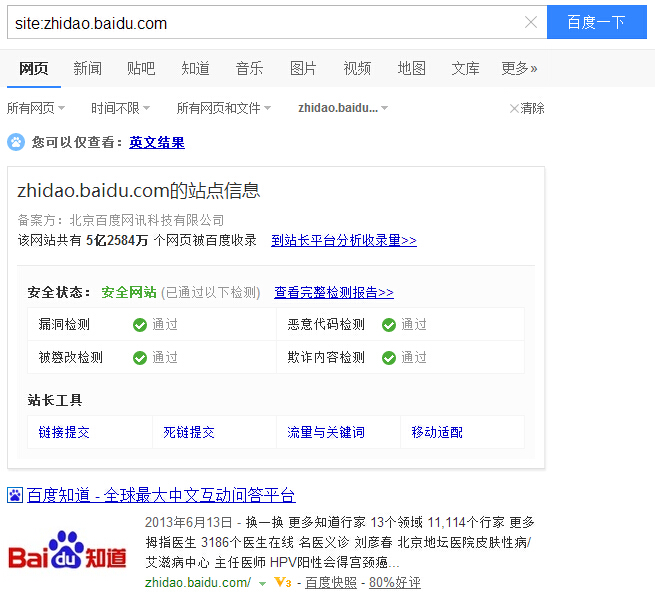
Task: Switch to the 新闻 tab
Action: pos(87,68)
